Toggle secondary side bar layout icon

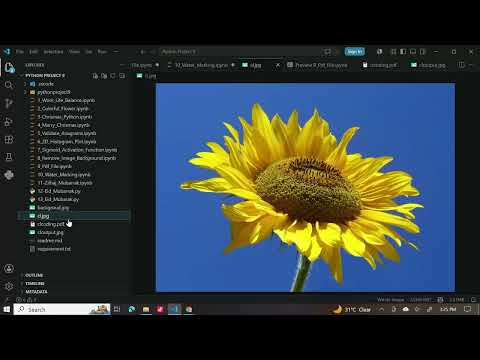(x=423, y=52)
